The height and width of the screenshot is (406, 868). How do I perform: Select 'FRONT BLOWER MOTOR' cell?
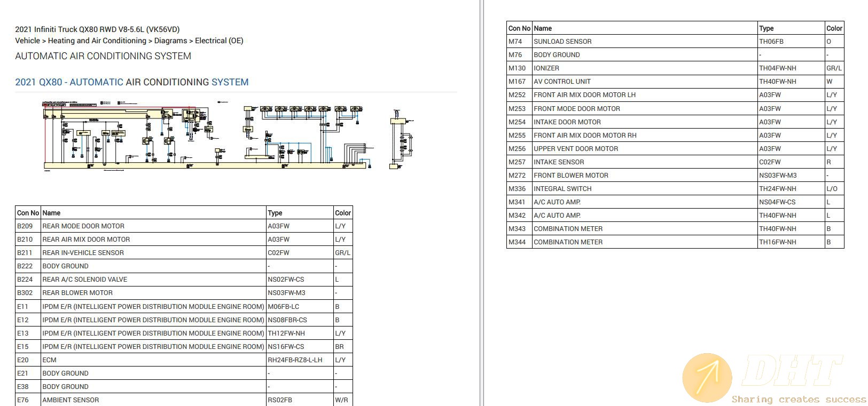coord(645,175)
